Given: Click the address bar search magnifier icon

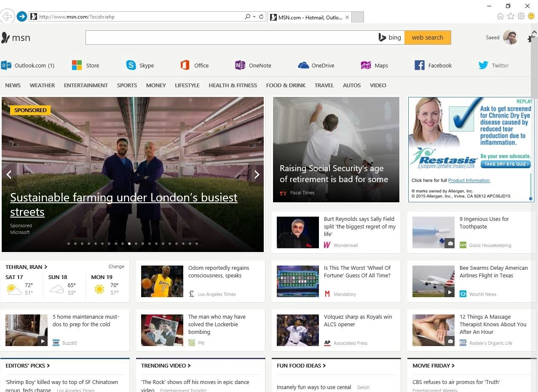Looking at the screenshot, I should tap(247, 17).
